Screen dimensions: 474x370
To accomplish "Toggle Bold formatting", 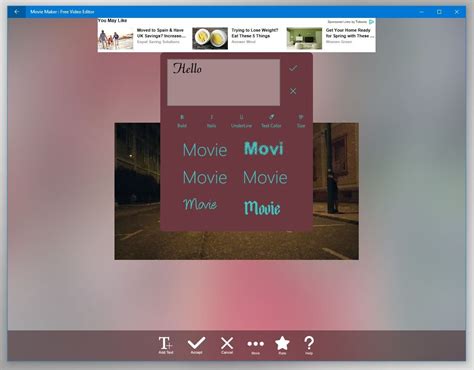I will (x=182, y=121).
